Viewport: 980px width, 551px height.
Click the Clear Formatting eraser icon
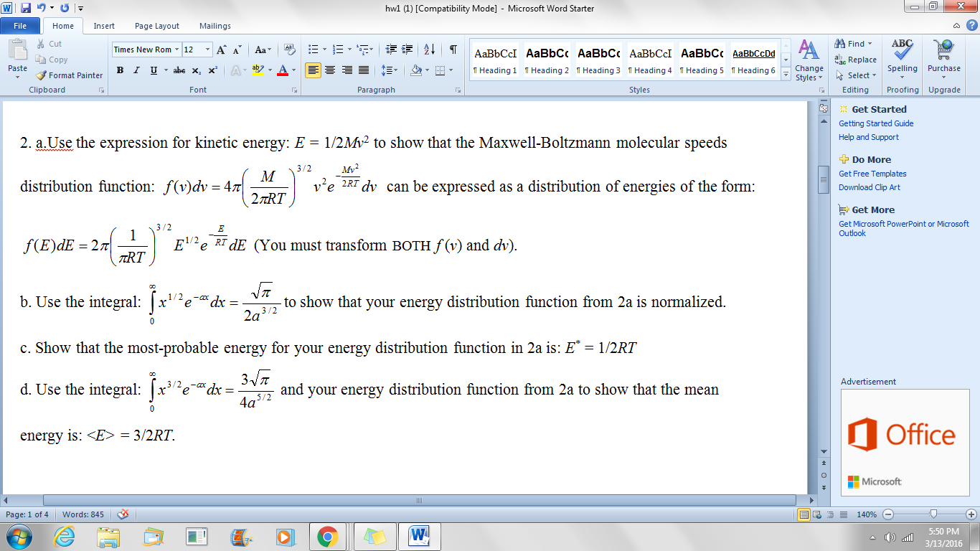tap(290, 50)
